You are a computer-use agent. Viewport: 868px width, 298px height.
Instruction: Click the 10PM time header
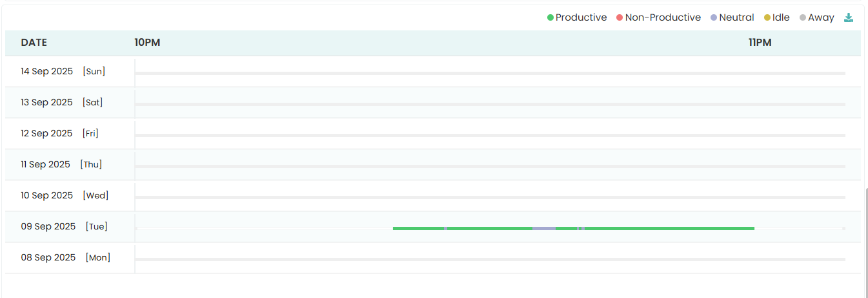[x=147, y=43]
